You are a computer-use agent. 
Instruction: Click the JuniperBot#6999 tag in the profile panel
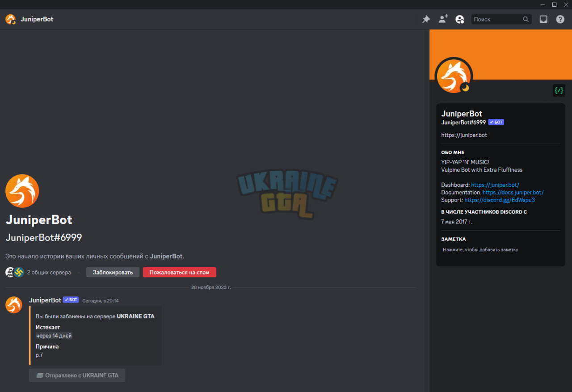pos(463,122)
